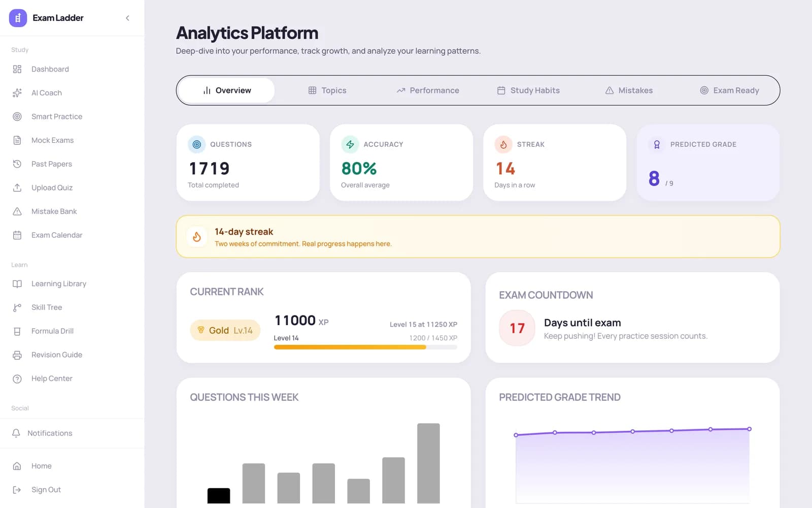Open AI Coach sparkle icon
The height and width of the screenshot is (508, 812).
click(x=17, y=93)
